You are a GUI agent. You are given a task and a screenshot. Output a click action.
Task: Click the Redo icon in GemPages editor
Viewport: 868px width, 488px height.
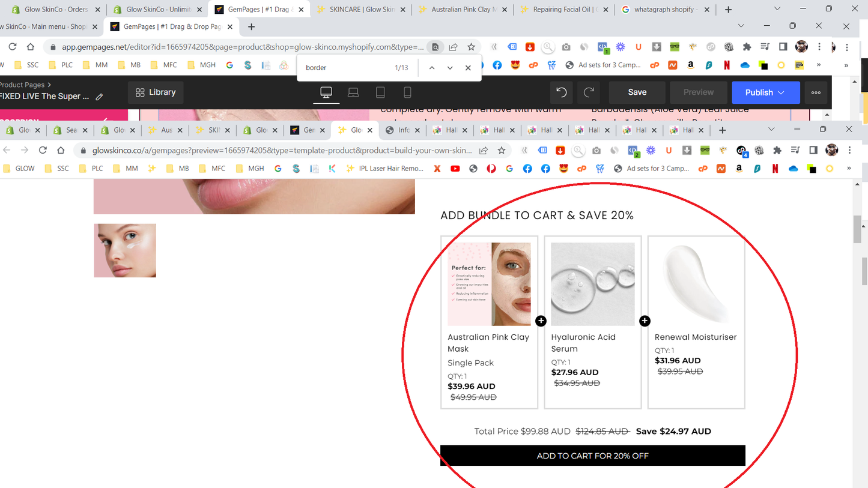pos(588,92)
